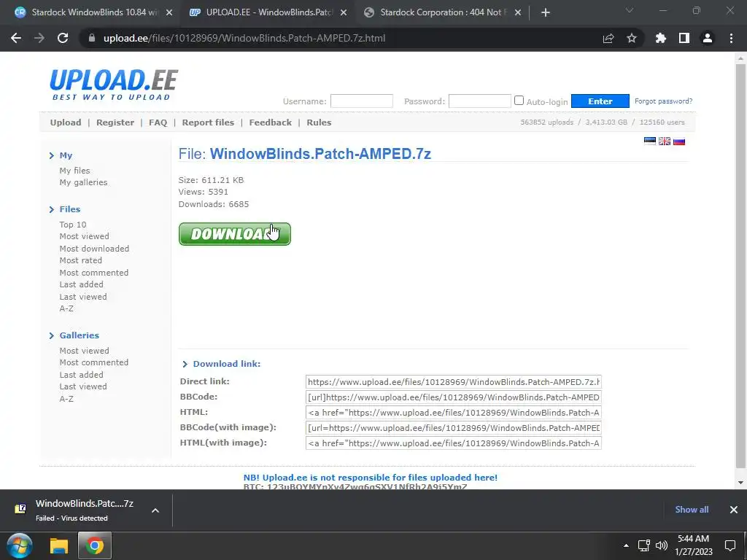Close the Stardock Corporation 404 tab
The image size is (747, 560).
tap(518, 13)
